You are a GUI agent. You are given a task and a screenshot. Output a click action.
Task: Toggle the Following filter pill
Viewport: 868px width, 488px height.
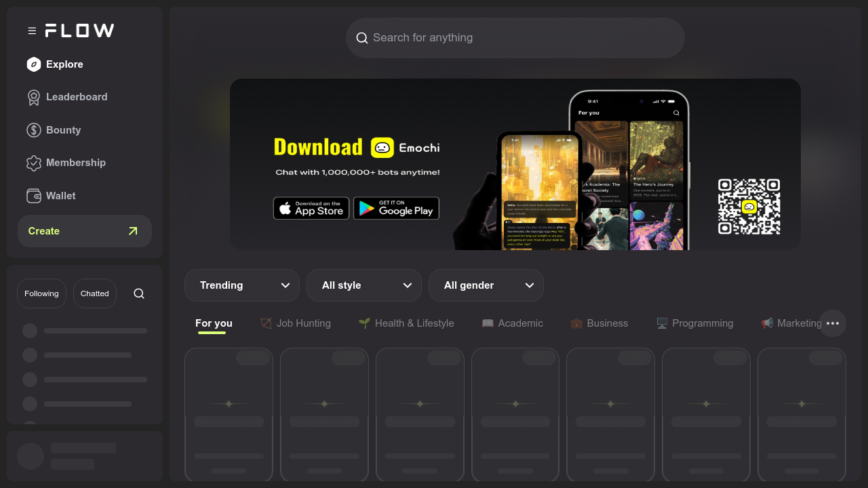click(x=41, y=293)
